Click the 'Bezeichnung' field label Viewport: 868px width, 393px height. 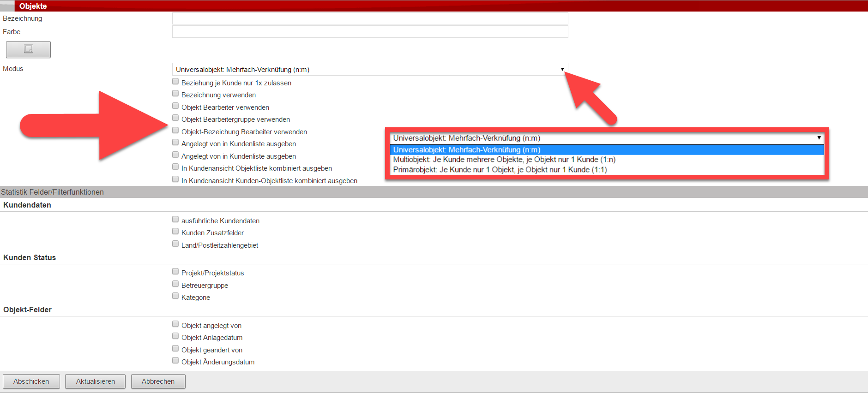[x=22, y=18]
